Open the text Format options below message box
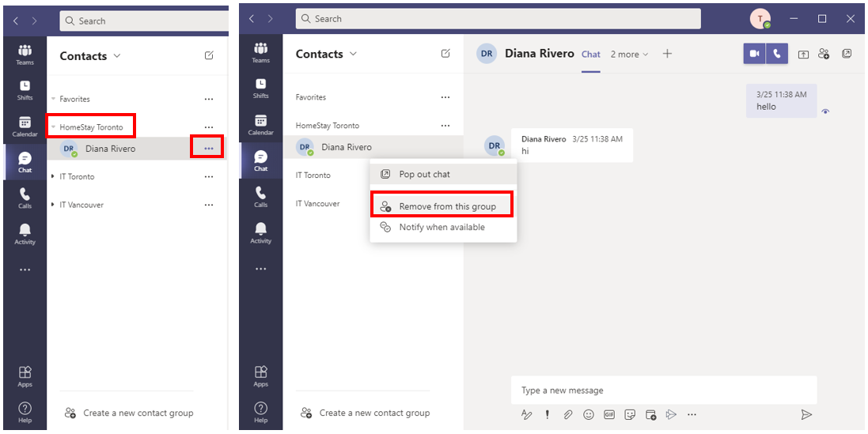 [x=526, y=414]
